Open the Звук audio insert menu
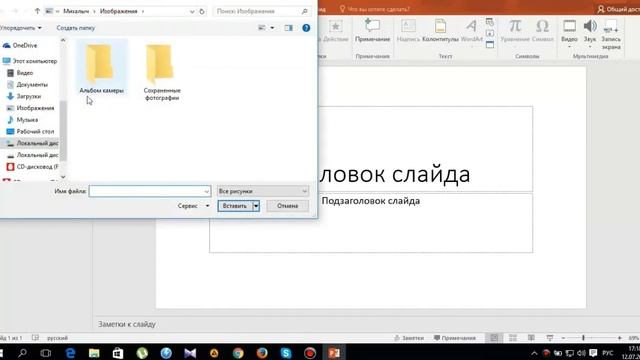Viewport: 640px width, 360px height. pyautogui.click(x=590, y=33)
